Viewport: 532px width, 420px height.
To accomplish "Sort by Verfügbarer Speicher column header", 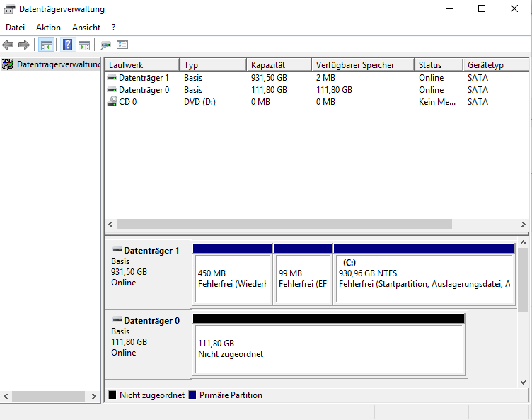I will click(x=363, y=65).
